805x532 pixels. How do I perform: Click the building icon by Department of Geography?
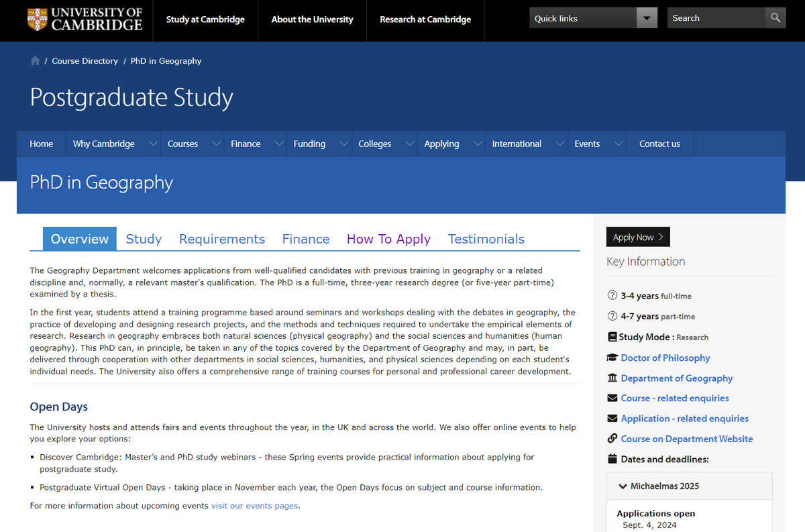pos(612,378)
